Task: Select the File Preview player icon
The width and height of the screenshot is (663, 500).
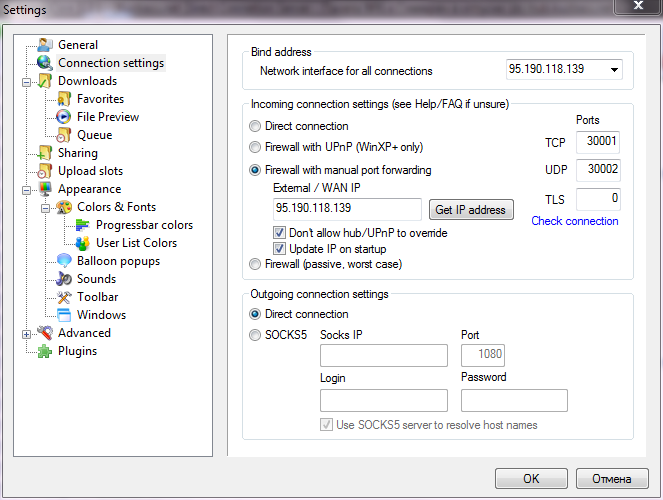Action: (64, 117)
